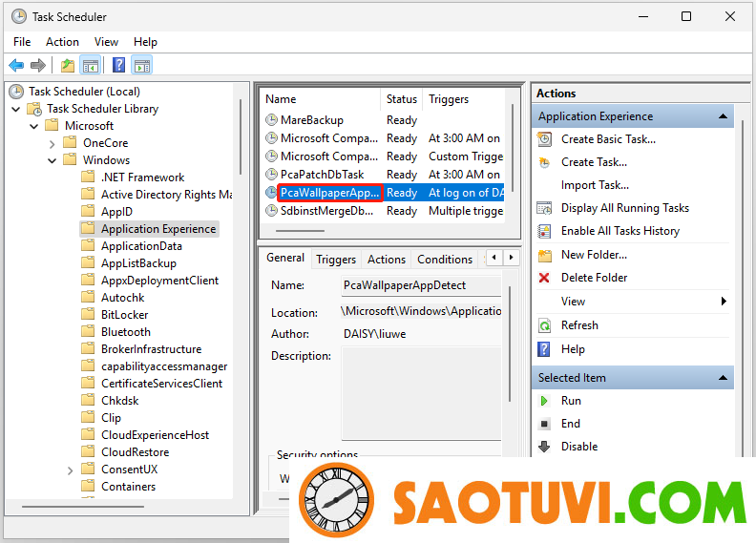Switch to the Triggers tab
The width and height of the screenshot is (756, 543).
(x=336, y=260)
